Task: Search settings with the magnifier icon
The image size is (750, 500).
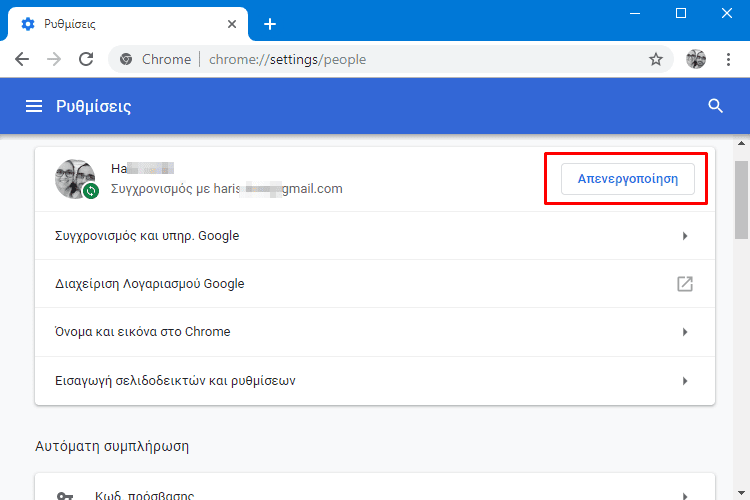Action: click(716, 106)
